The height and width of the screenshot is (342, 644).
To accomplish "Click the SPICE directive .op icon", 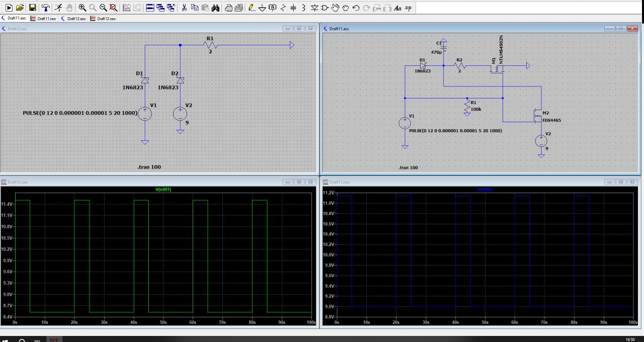I will coord(407,8).
